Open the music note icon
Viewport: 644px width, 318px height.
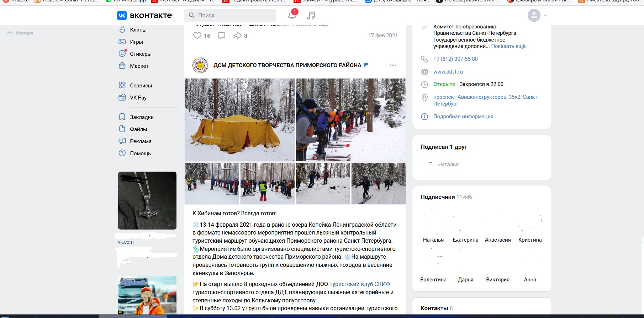pos(311,15)
